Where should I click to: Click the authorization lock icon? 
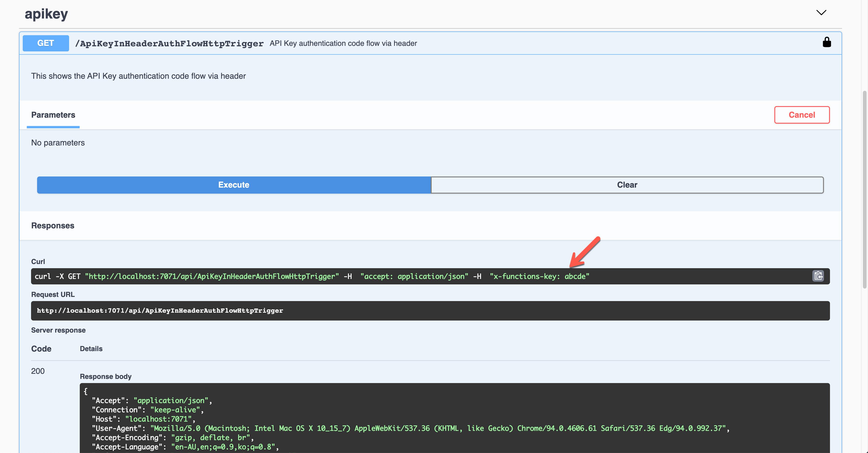pos(827,42)
